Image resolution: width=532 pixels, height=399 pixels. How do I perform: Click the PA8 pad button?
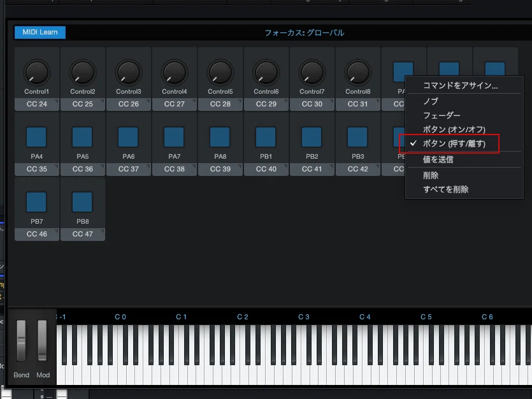pyautogui.click(x=220, y=137)
